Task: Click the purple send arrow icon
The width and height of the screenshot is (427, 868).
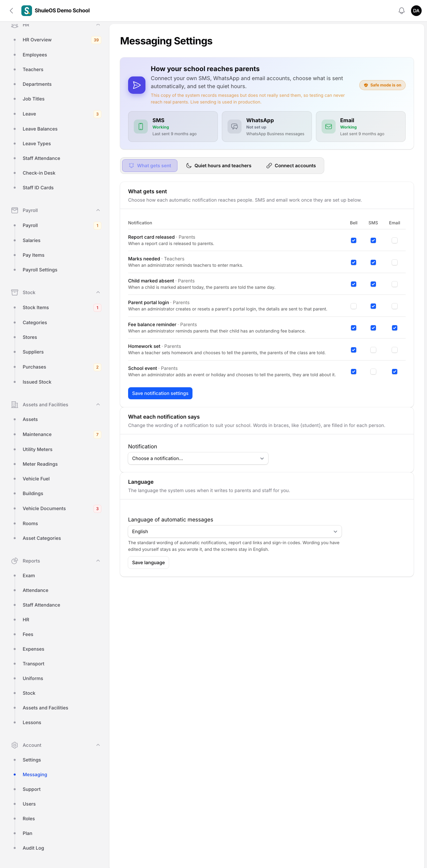Action: click(137, 85)
